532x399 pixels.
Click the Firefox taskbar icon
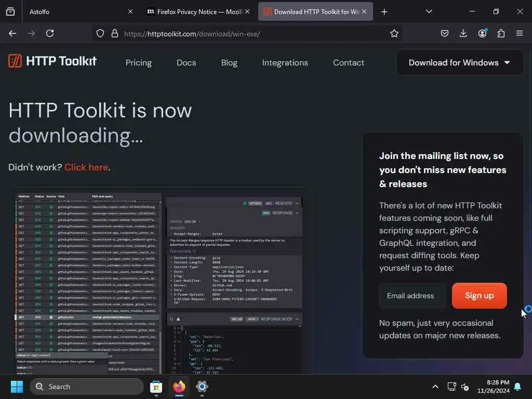coord(179,387)
